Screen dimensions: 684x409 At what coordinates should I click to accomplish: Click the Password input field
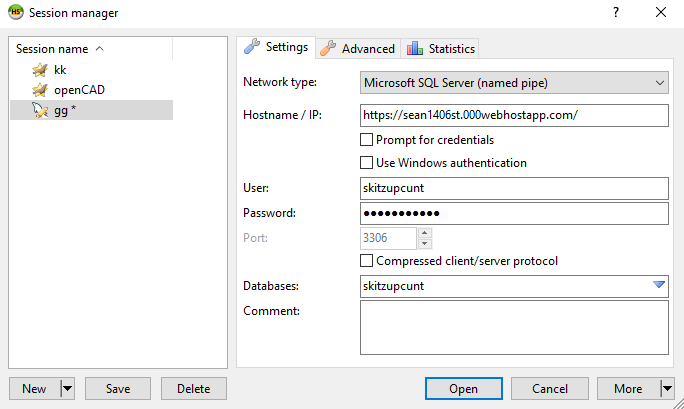point(514,213)
